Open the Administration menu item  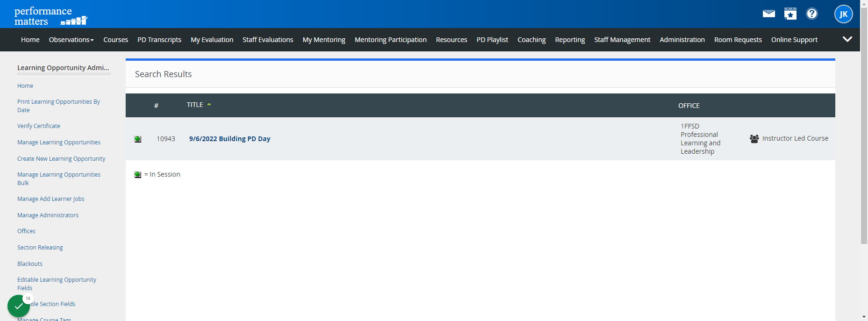(682, 40)
